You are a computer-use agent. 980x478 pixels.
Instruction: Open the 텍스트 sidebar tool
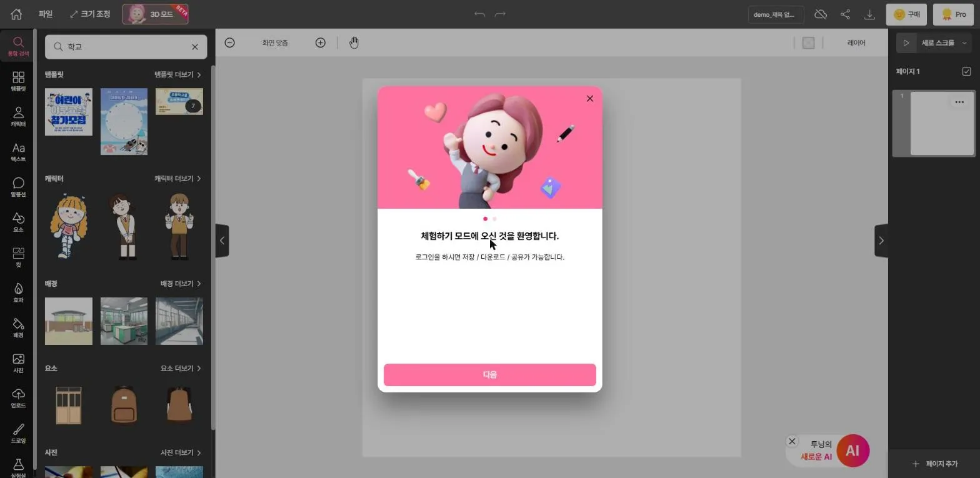[x=18, y=152]
